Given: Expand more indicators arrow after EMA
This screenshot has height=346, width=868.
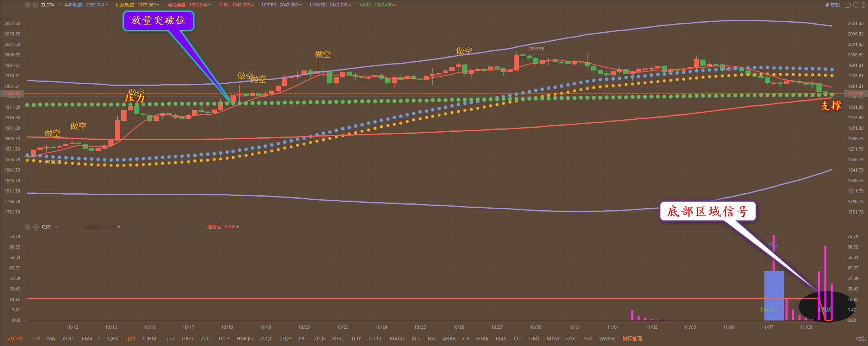Looking at the screenshot, I should point(99,339).
